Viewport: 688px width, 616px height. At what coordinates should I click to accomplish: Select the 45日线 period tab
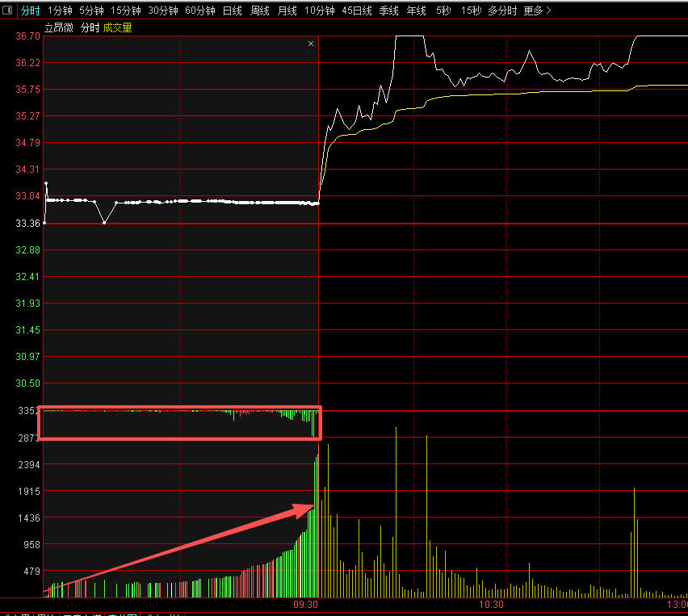(356, 10)
